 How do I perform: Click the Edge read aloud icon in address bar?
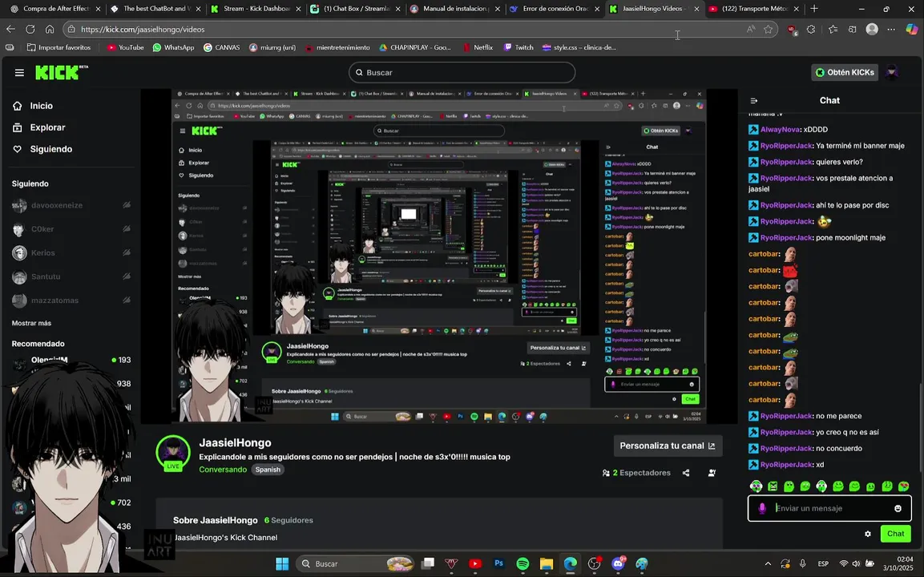pos(751,29)
